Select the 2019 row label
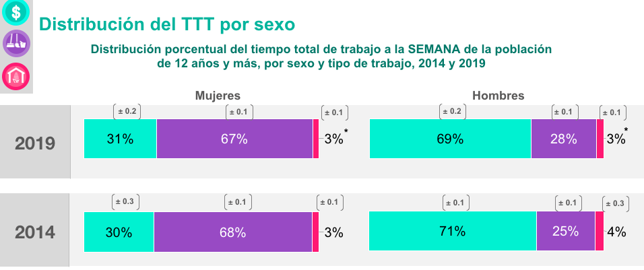Screen dimensions: 644x270 click(35, 142)
